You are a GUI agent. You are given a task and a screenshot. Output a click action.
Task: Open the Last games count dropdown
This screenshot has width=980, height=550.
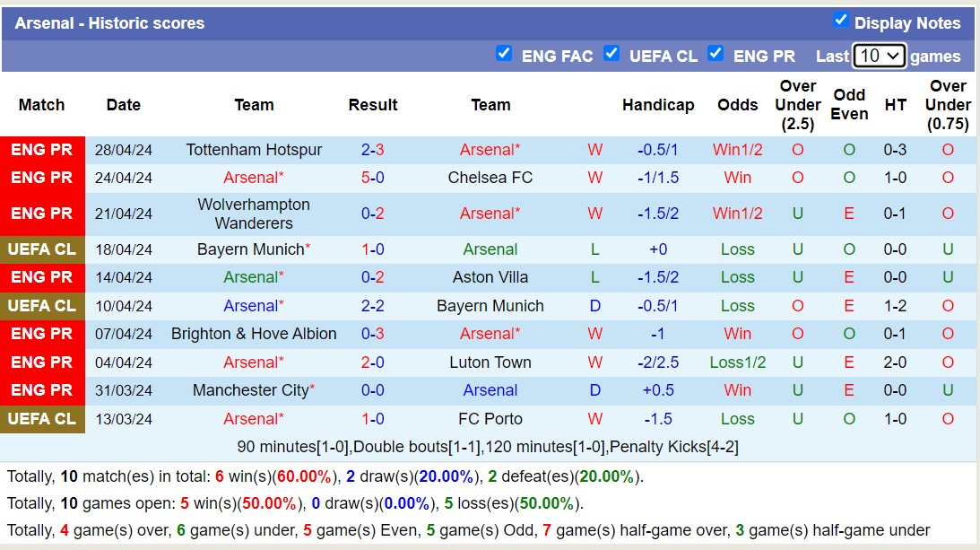pyautogui.click(x=879, y=56)
